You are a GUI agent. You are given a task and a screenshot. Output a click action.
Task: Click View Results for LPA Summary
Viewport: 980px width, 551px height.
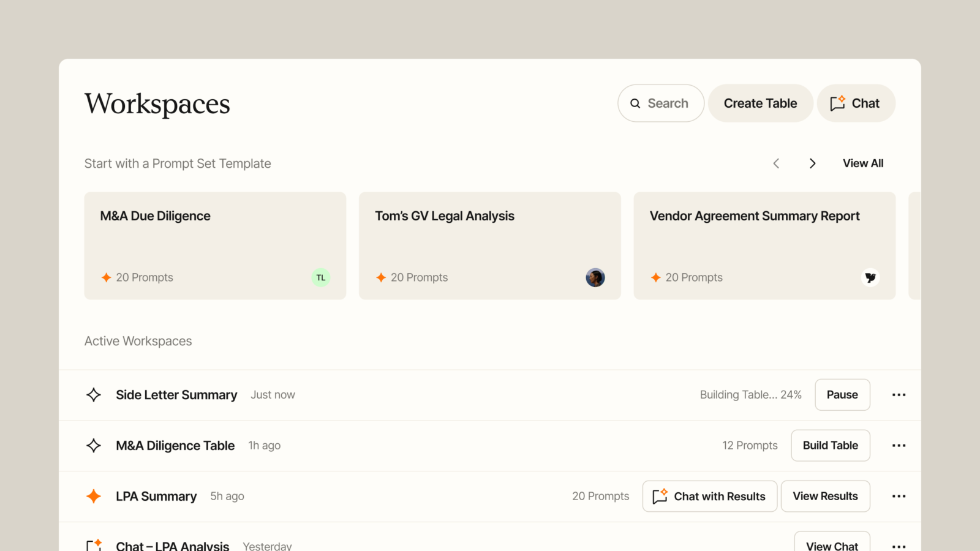click(825, 496)
